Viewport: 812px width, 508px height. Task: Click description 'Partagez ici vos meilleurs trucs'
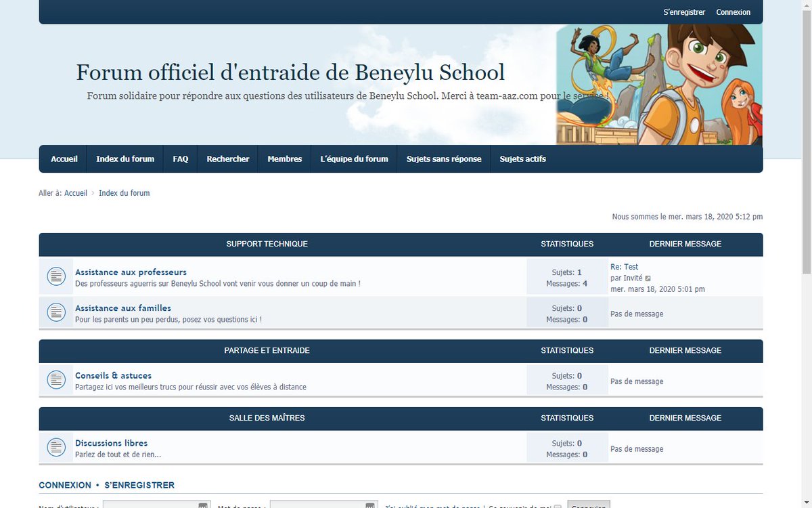191,387
